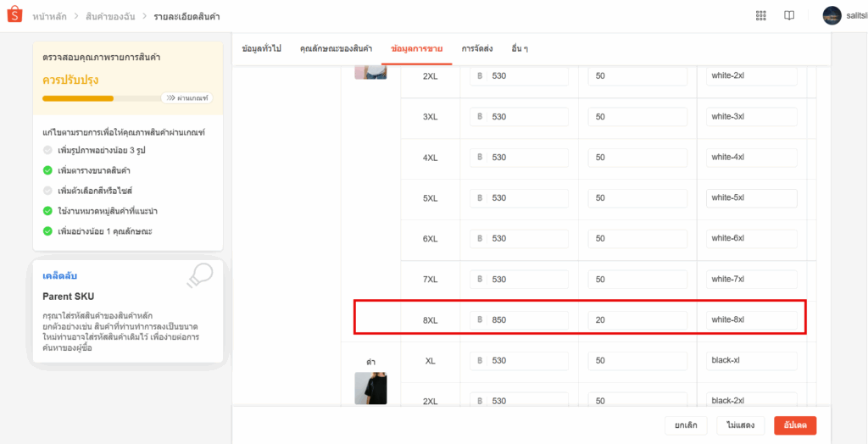Click the white-8xl SKU input field
The height and width of the screenshot is (444, 868).
click(751, 320)
